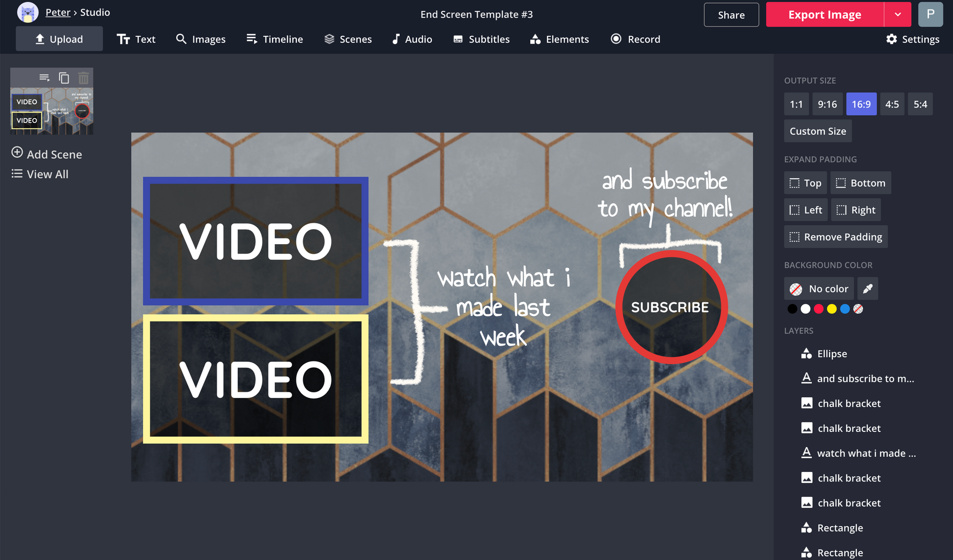This screenshot has height=560, width=953.
Task: Open the Elements shapes panel
Action: tap(559, 39)
